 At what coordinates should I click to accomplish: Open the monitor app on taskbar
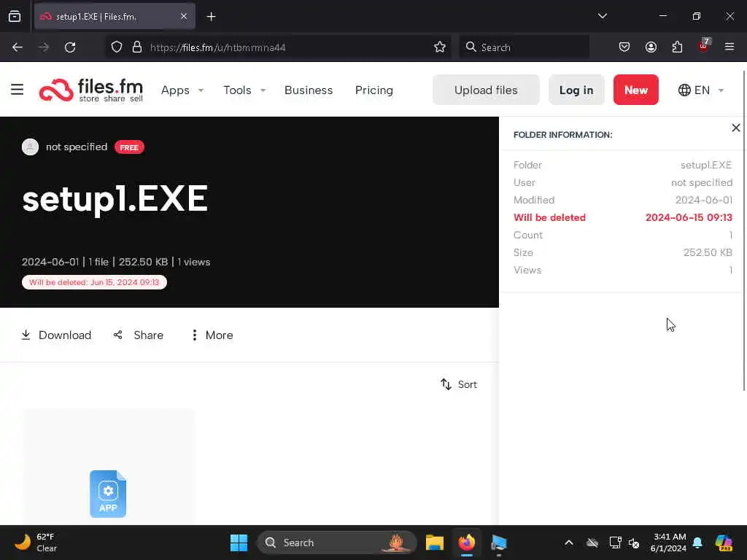click(x=499, y=542)
